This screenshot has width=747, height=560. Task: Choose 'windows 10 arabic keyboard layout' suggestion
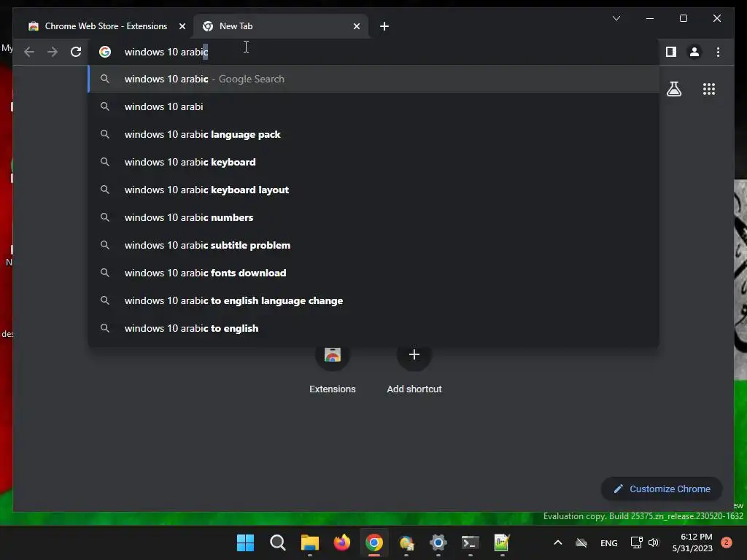pos(373,190)
